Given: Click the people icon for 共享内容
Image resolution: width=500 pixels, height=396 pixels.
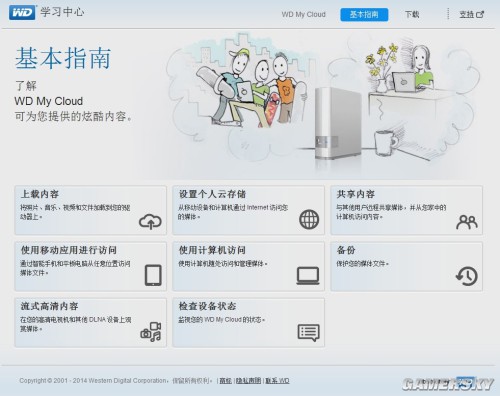Looking at the screenshot, I should (467, 222).
